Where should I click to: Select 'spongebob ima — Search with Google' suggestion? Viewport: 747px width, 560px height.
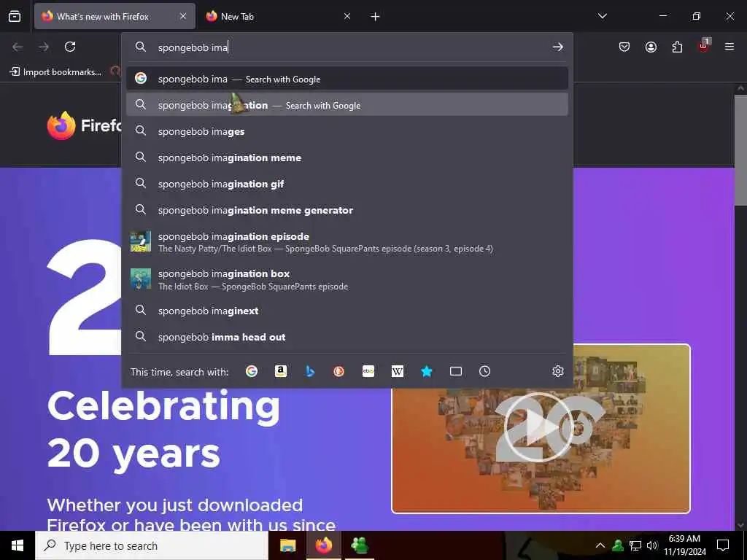[x=347, y=79]
